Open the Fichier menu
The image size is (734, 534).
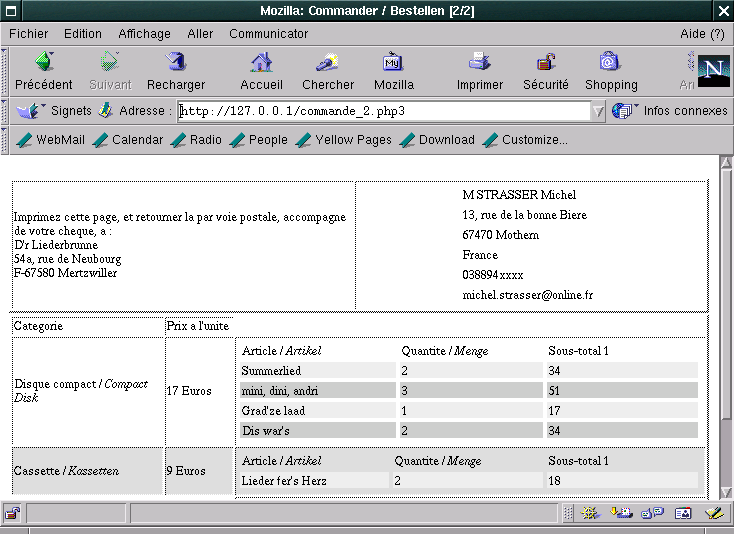pyautogui.click(x=28, y=34)
